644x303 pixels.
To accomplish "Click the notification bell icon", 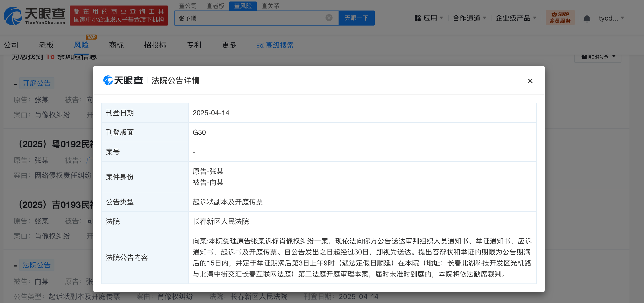I will [x=587, y=18].
